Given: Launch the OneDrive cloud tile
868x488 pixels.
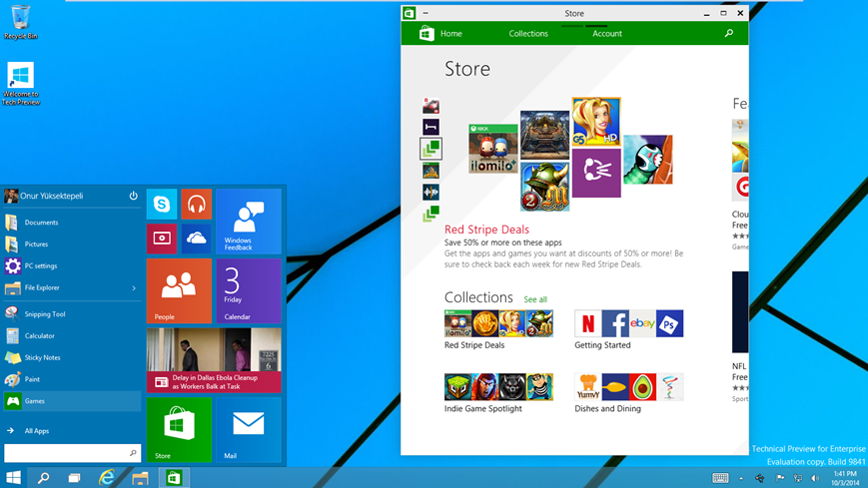Looking at the screenshot, I should 196,239.
